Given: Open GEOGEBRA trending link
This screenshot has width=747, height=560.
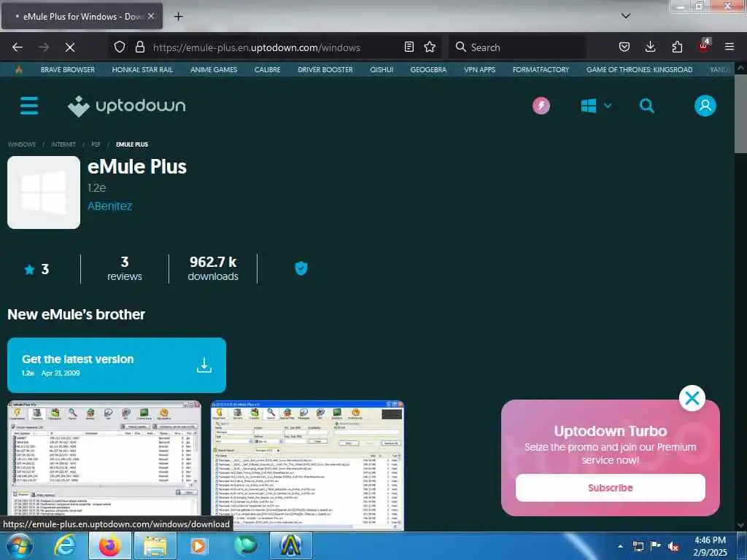Looking at the screenshot, I should pyautogui.click(x=428, y=69).
